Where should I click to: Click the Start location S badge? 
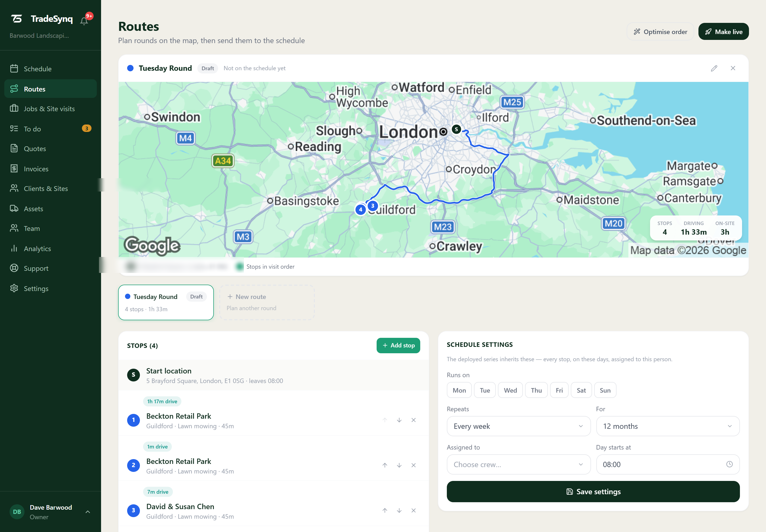tap(133, 375)
